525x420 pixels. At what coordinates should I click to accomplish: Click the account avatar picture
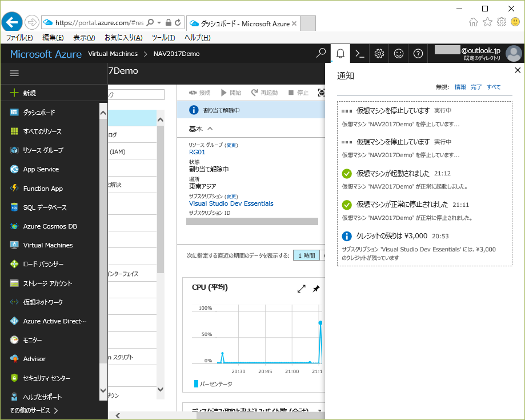[514, 54]
